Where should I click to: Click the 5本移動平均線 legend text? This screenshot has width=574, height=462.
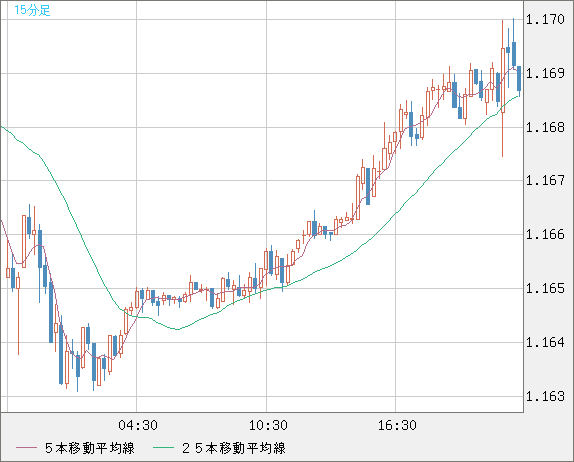tap(90, 448)
